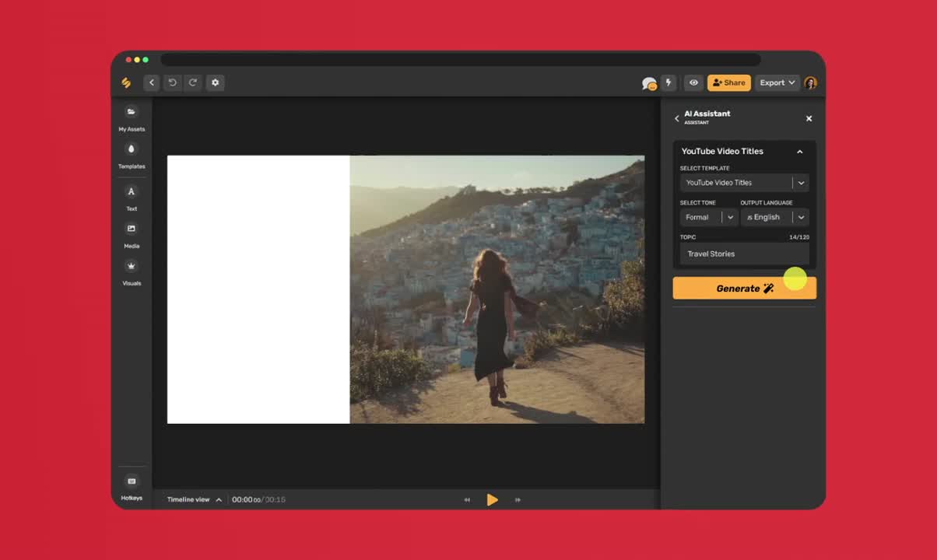Image resolution: width=937 pixels, height=560 pixels.
Task: Edit the Travel Stories topic field
Action: click(x=743, y=254)
